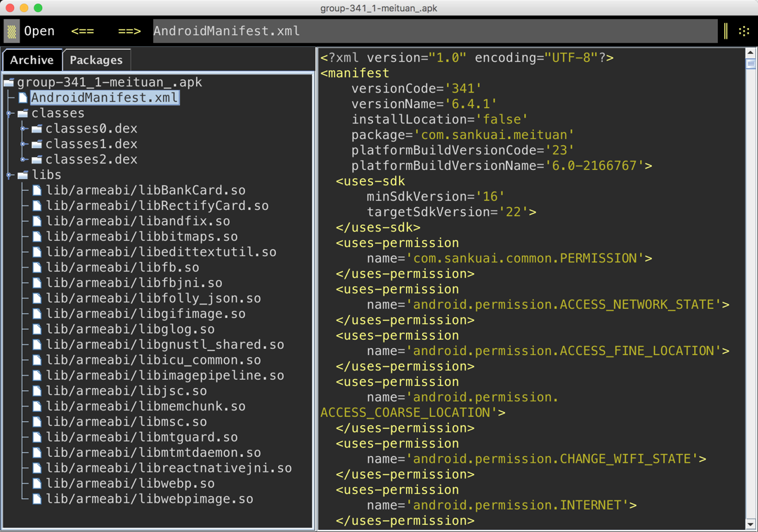This screenshot has height=532, width=758.
Task: Click the ACCESS_FINE_LOCATION permission line
Action: (548, 351)
